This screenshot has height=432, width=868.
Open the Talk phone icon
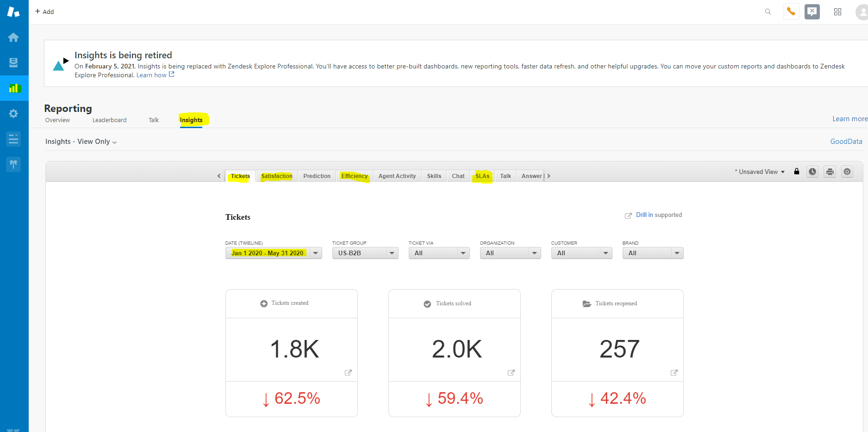point(791,12)
